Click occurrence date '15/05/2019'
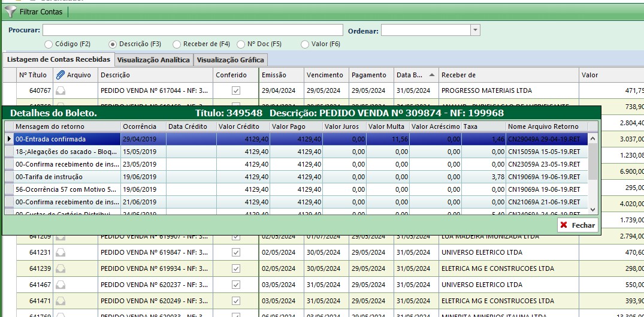644x317 pixels. [139, 152]
